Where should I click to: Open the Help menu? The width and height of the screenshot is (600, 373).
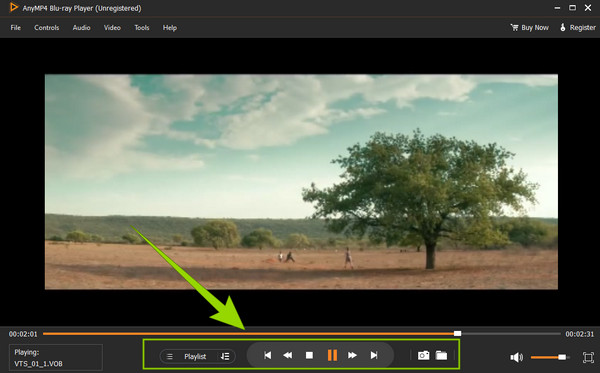[x=170, y=28]
